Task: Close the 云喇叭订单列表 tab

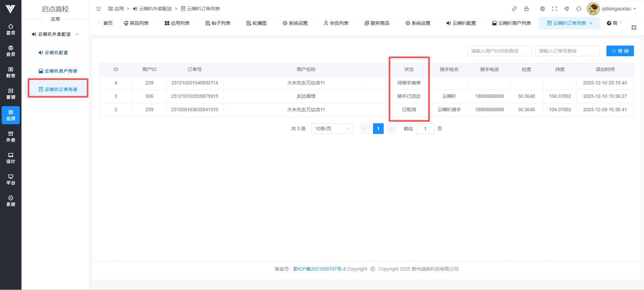Action: click(x=591, y=23)
